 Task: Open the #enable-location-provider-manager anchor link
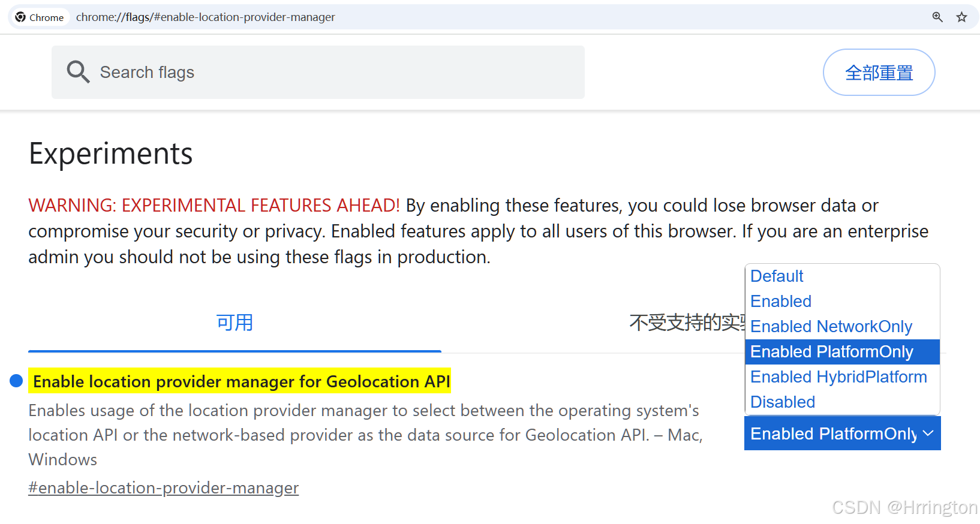tap(163, 488)
